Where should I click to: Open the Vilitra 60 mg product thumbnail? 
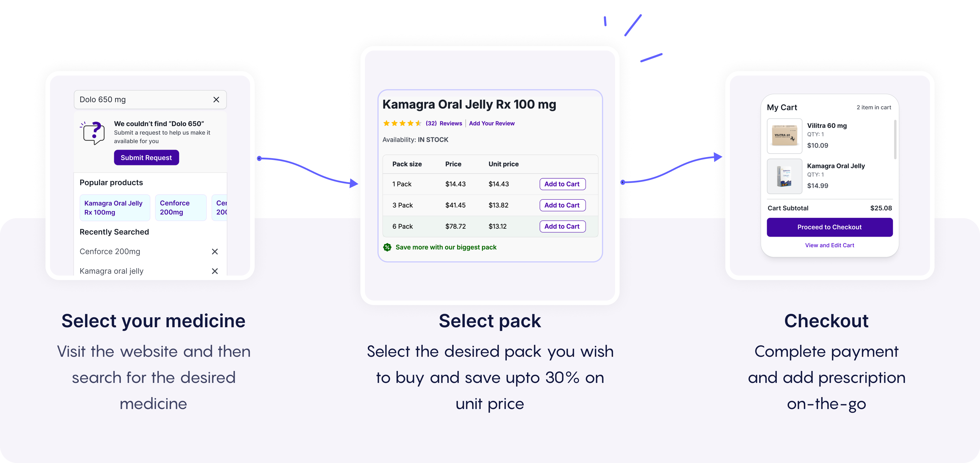click(x=784, y=136)
